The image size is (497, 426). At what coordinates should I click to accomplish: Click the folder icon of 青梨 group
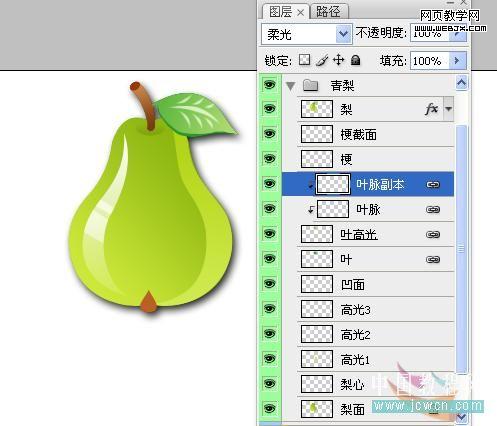310,85
